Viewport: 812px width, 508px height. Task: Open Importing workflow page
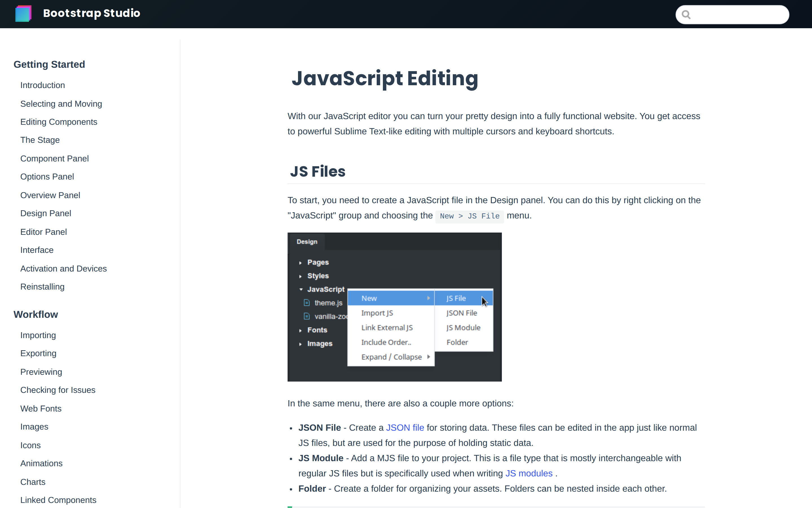pos(38,335)
